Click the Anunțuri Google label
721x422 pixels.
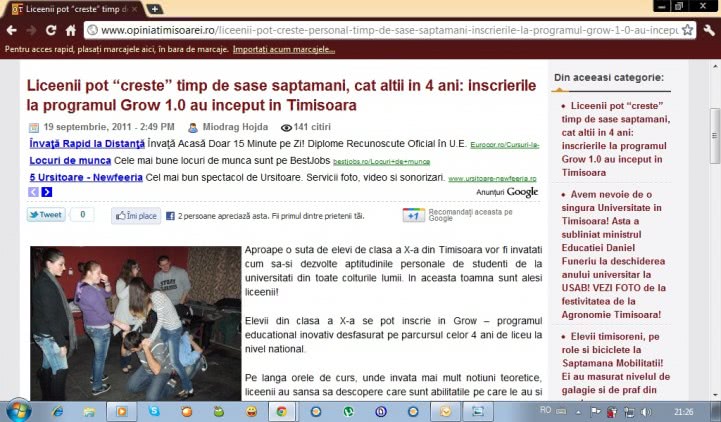pos(507,192)
